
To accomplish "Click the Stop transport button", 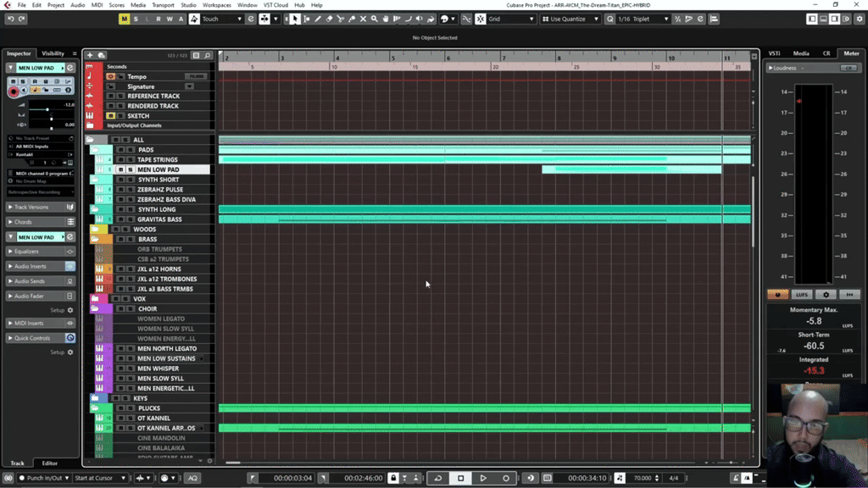I will click(x=460, y=478).
